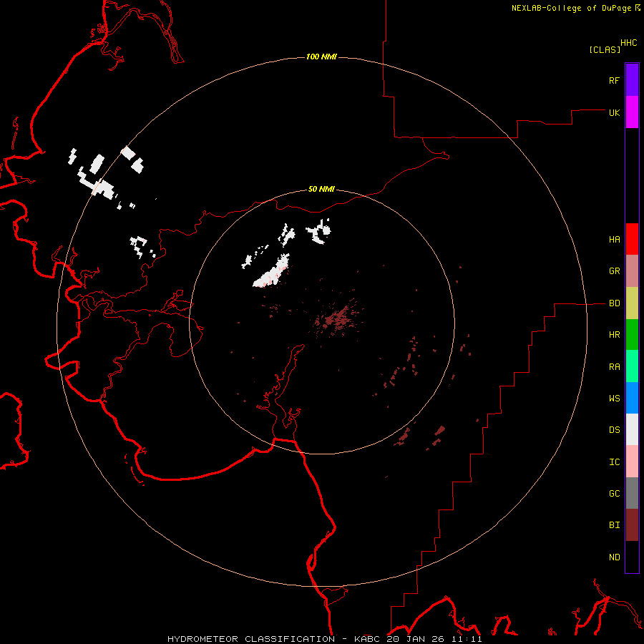The width and height of the screenshot is (644, 644).
Task: Click the RA light green legend swatch
Action: (x=632, y=366)
